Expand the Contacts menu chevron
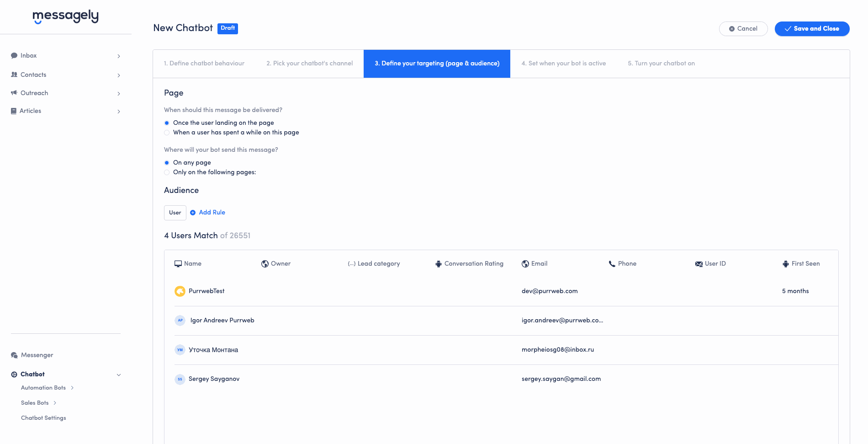 119,75
